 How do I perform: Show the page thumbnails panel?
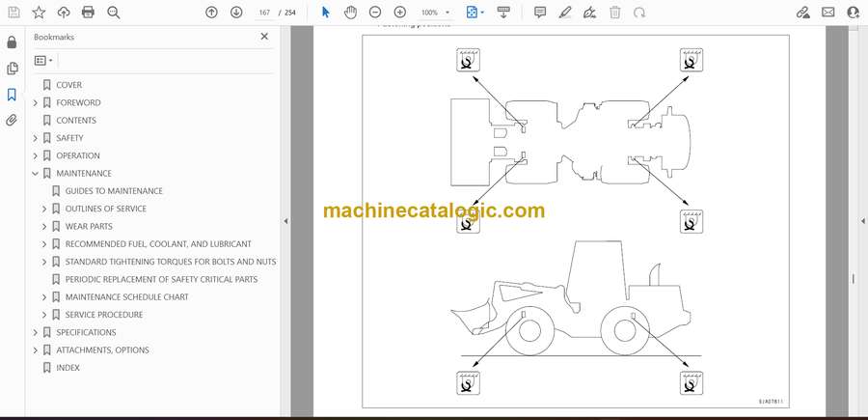(12, 69)
